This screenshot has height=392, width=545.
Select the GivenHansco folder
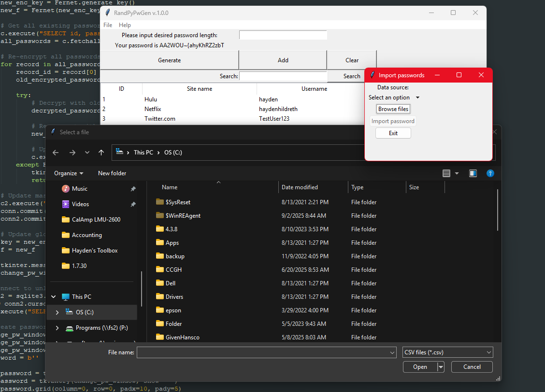tap(183, 337)
